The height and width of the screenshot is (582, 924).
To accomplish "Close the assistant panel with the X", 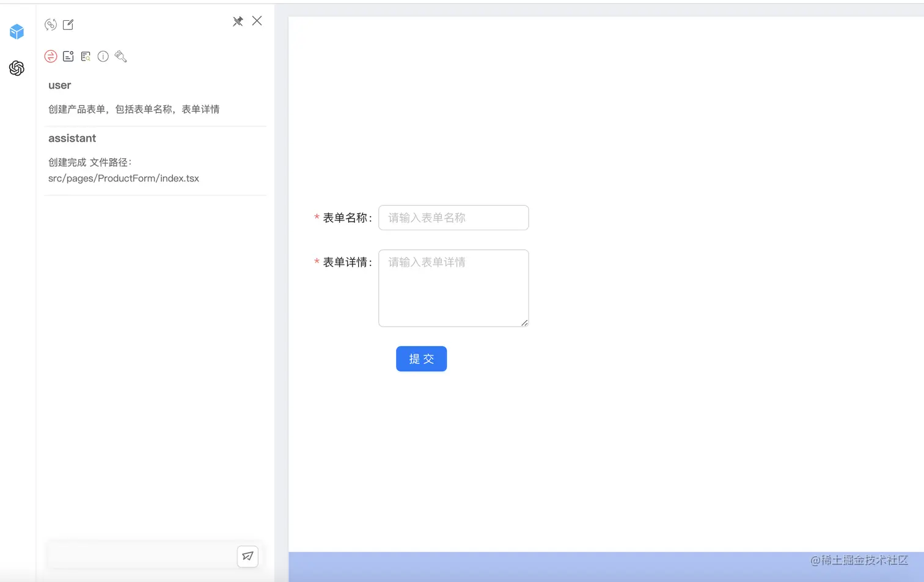I will click(257, 21).
